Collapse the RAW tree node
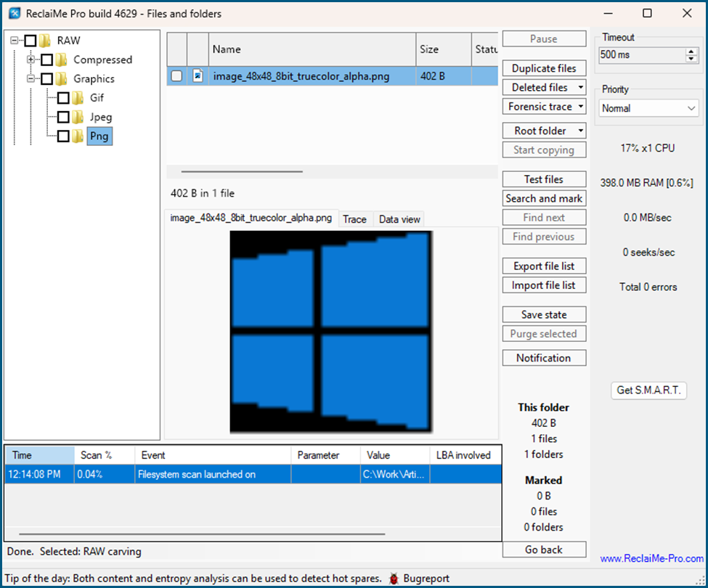Image resolution: width=708 pixels, height=588 pixels. tap(14, 41)
